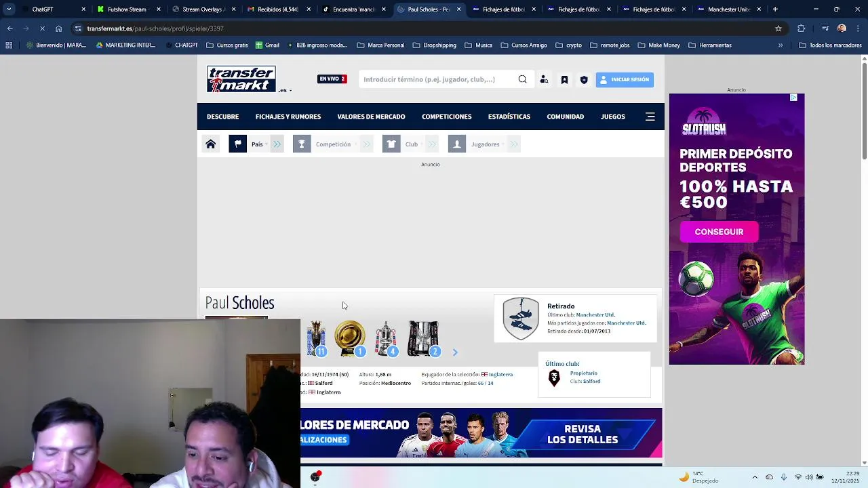Open the ESTADÍSTICAS menu

(x=509, y=117)
